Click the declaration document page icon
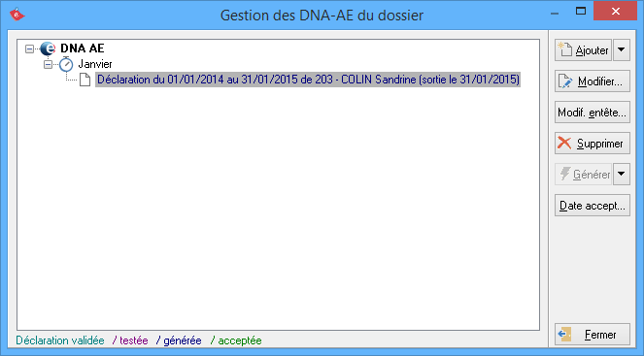The height and width of the screenshot is (356, 644). point(85,80)
